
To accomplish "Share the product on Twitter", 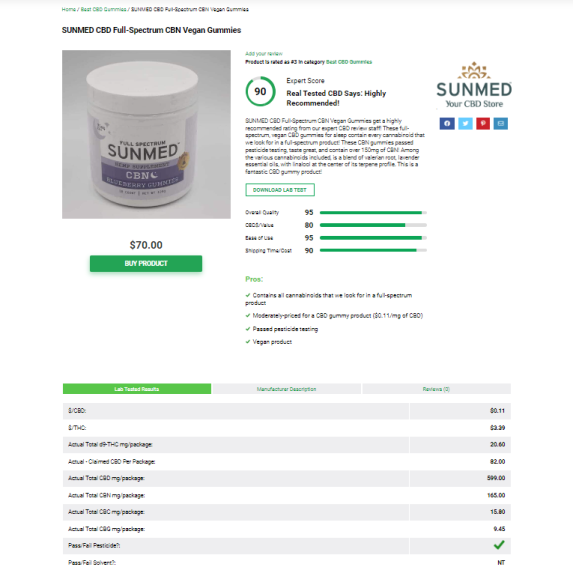I will pyautogui.click(x=465, y=124).
